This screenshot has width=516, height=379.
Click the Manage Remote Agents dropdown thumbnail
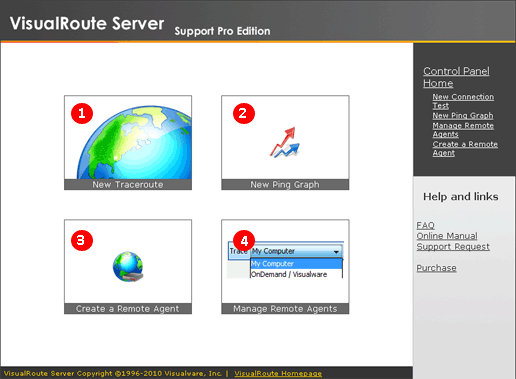pos(285,260)
